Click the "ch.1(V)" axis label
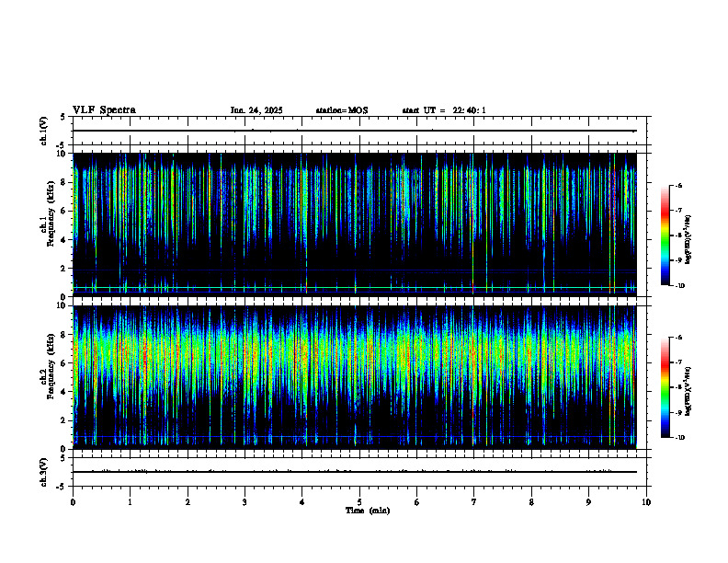The width and height of the screenshot is (728, 563). click(43, 131)
